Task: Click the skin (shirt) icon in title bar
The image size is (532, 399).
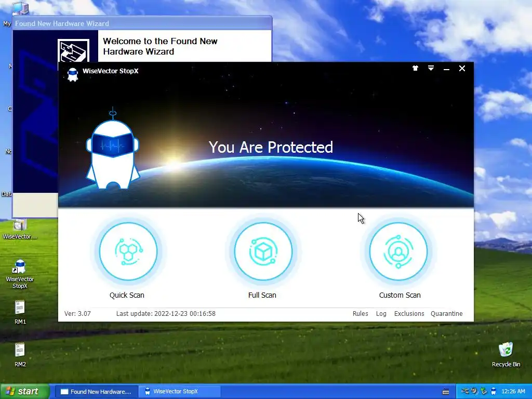Action: click(415, 68)
